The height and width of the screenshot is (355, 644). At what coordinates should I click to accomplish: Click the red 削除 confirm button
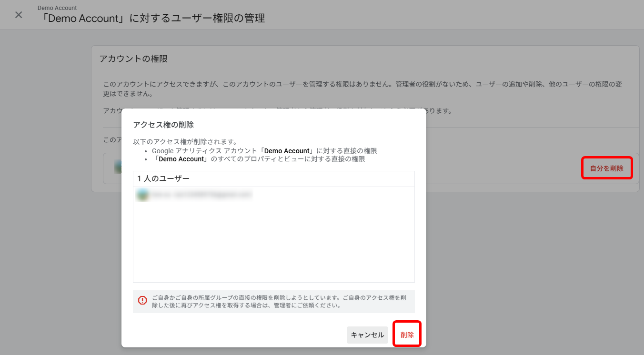407,335
